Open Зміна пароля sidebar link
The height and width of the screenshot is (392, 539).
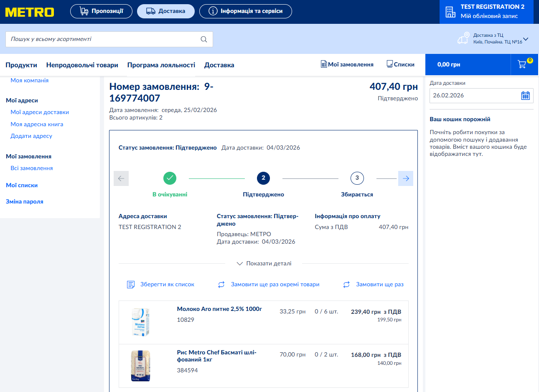[x=25, y=201]
